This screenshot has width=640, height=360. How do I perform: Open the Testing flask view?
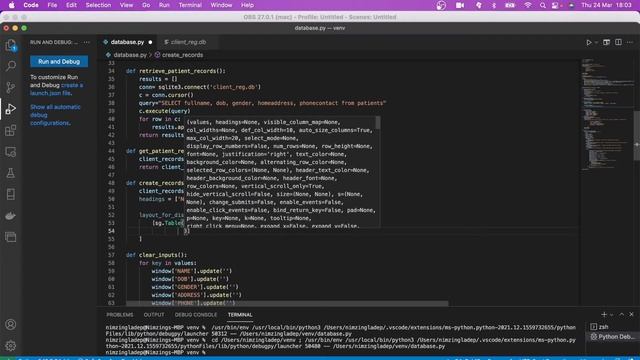click(11, 173)
